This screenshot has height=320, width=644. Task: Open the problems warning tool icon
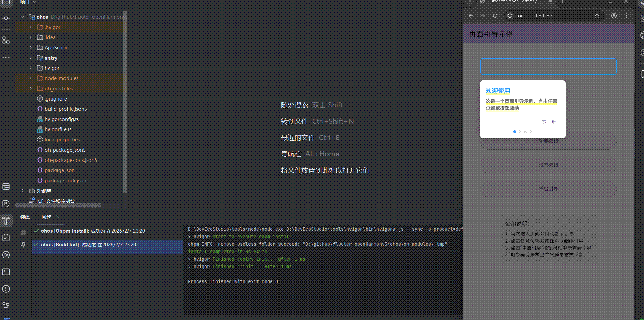click(6, 289)
